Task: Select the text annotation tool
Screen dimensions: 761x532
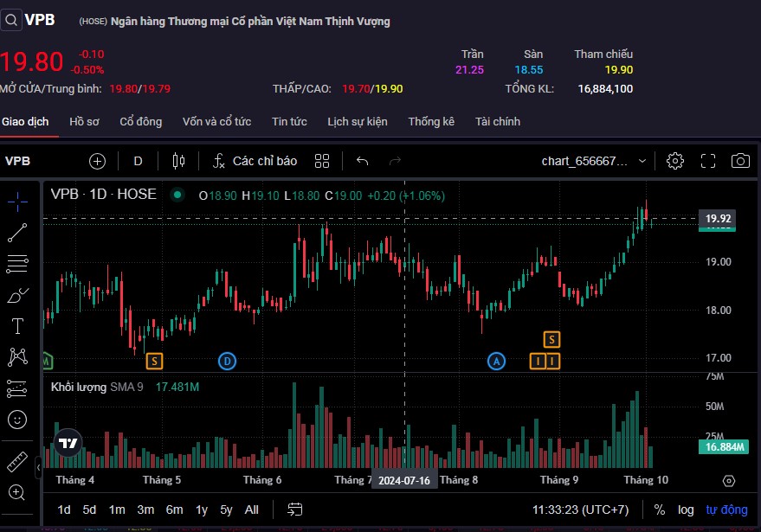Action: pyautogui.click(x=17, y=326)
